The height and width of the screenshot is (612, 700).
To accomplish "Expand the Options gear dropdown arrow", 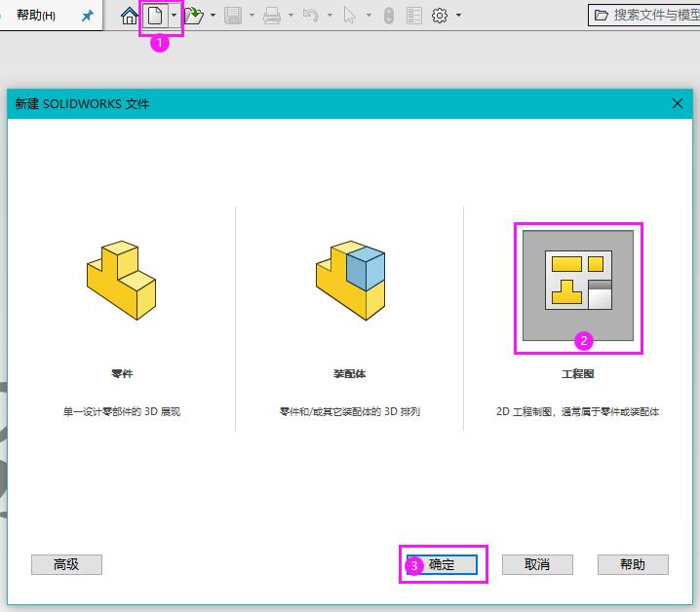I will tap(458, 16).
